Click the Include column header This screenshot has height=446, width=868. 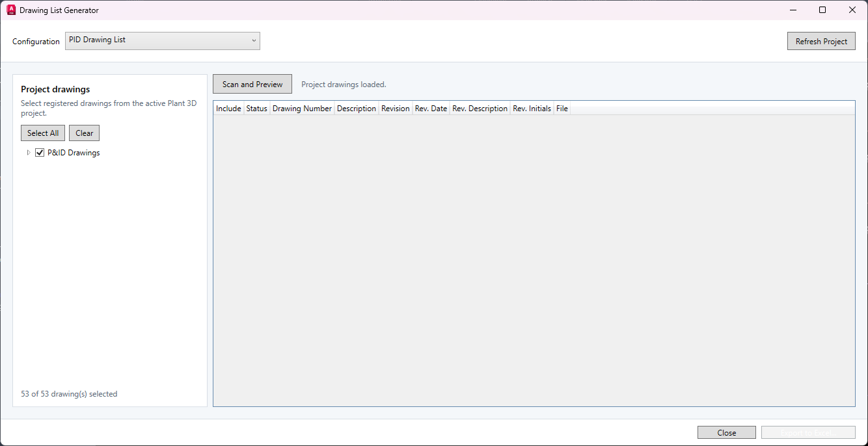(228, 109)
